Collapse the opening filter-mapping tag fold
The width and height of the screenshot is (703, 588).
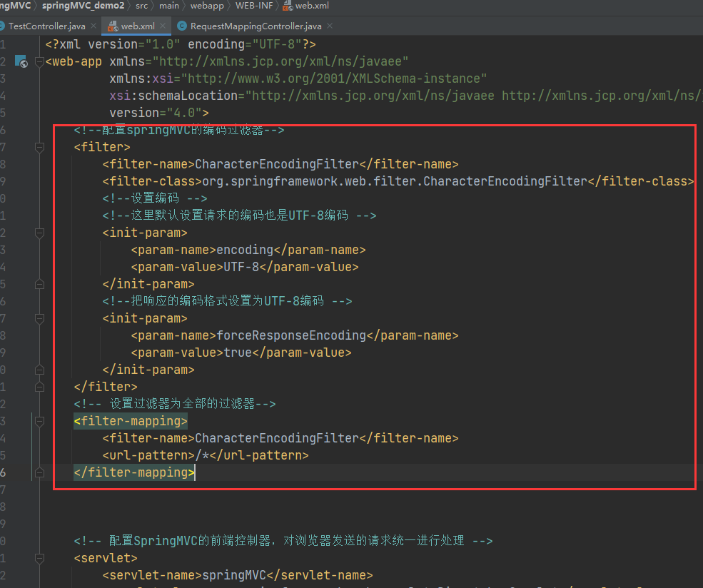click(x=39, y=421)
